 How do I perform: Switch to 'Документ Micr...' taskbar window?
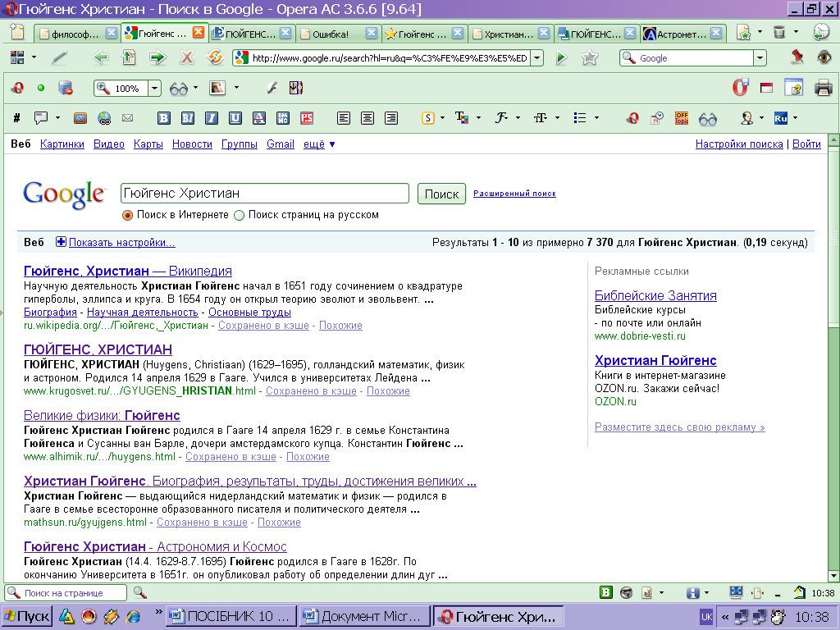coord(365,617)
